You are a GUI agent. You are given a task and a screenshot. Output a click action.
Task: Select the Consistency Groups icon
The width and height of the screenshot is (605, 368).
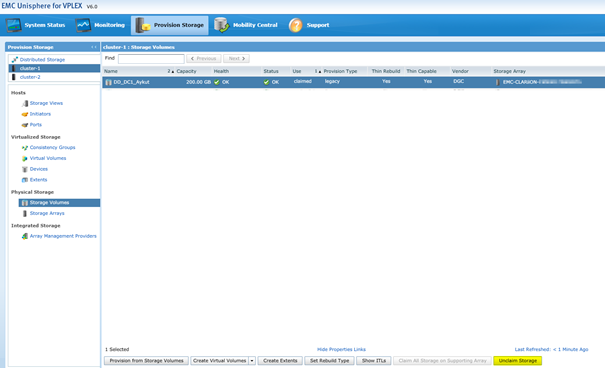[x=25, y=148]
